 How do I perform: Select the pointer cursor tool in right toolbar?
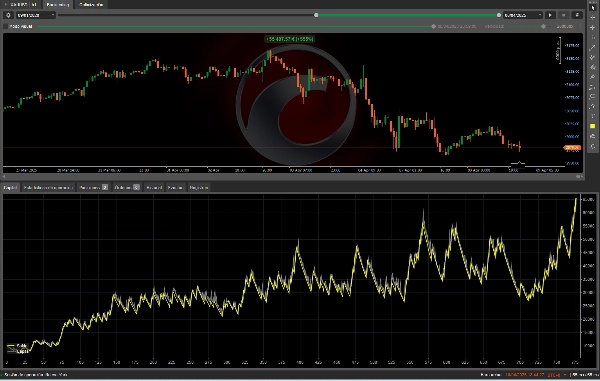[x=593, y=7]
